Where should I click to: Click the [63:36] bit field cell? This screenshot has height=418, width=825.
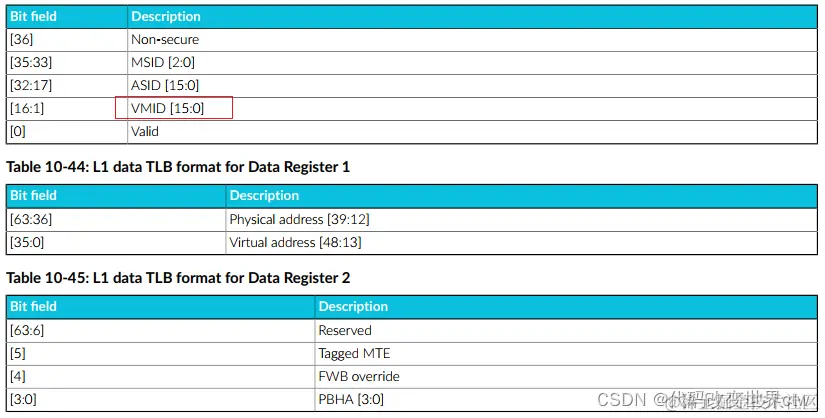(116, 219)
